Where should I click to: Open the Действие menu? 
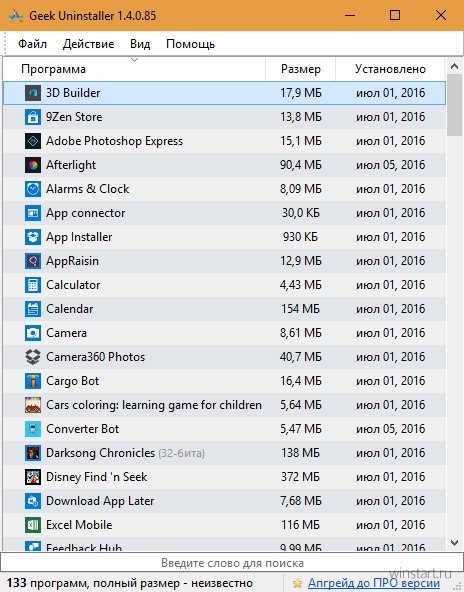point(88,44)
